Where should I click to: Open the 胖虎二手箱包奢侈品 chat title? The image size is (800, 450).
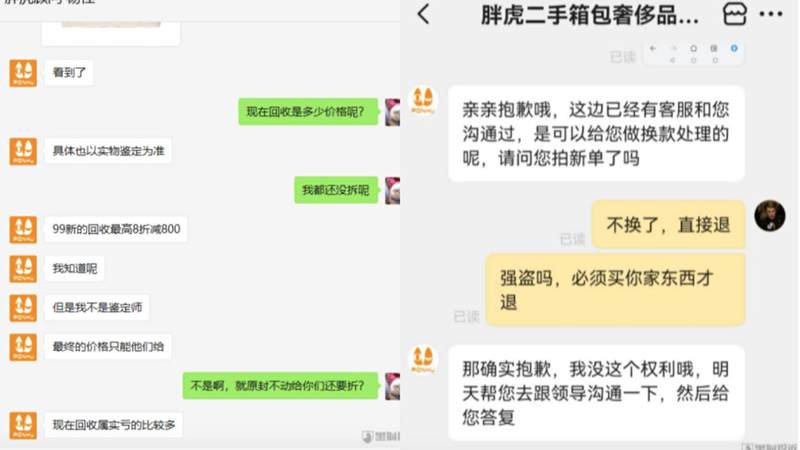pos(589,15)
